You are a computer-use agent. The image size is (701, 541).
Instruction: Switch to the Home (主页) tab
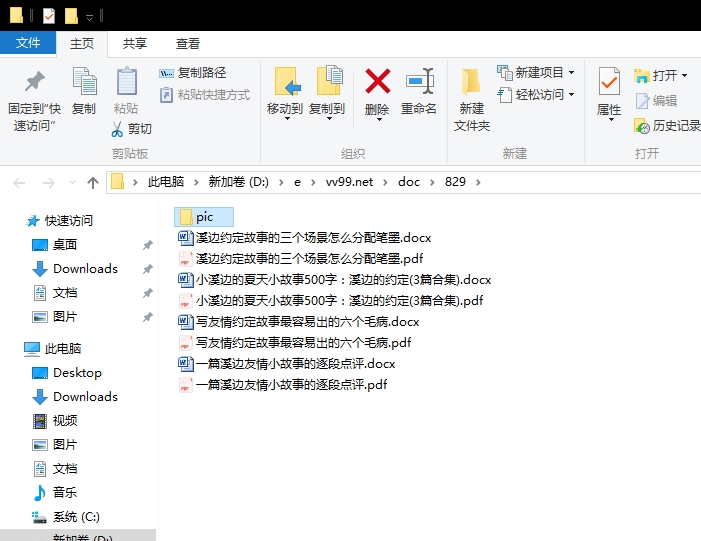pos(82,44)
